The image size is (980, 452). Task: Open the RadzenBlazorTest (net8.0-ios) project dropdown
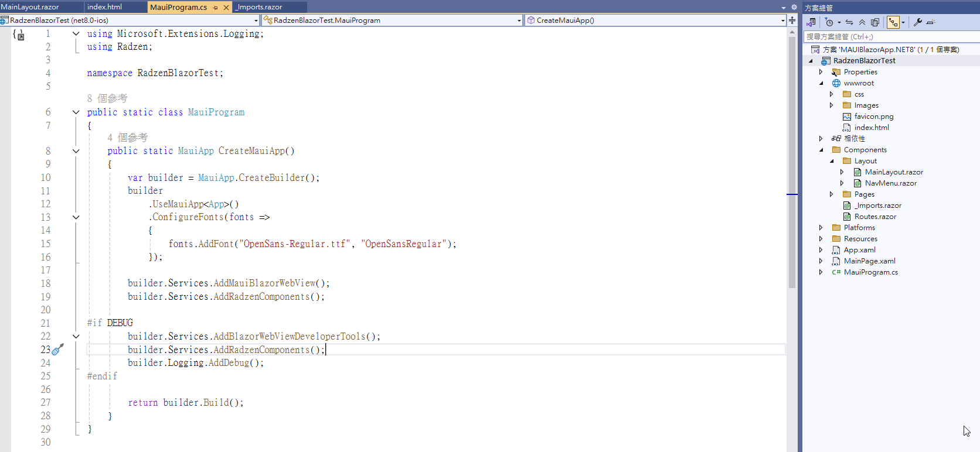click(256, 20)
